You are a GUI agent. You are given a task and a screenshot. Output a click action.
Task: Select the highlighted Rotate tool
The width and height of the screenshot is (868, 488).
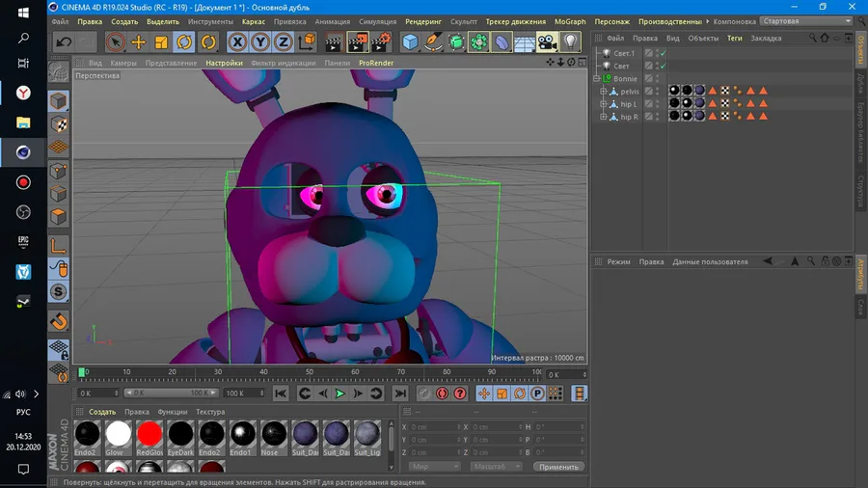click(x=184, y=42)
